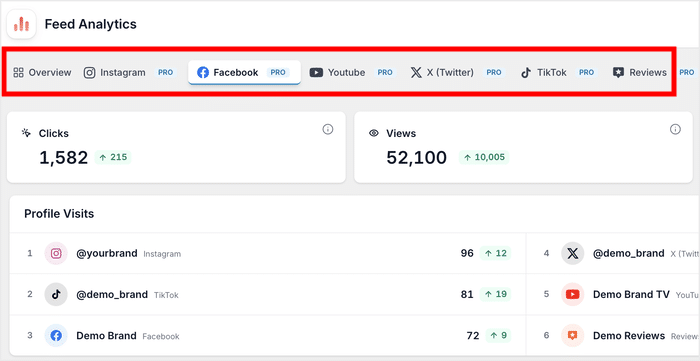This screenshot has height=361, width=700.
Task: Click the Feed Analytics bar-chart logo
Action: (21, 24)
